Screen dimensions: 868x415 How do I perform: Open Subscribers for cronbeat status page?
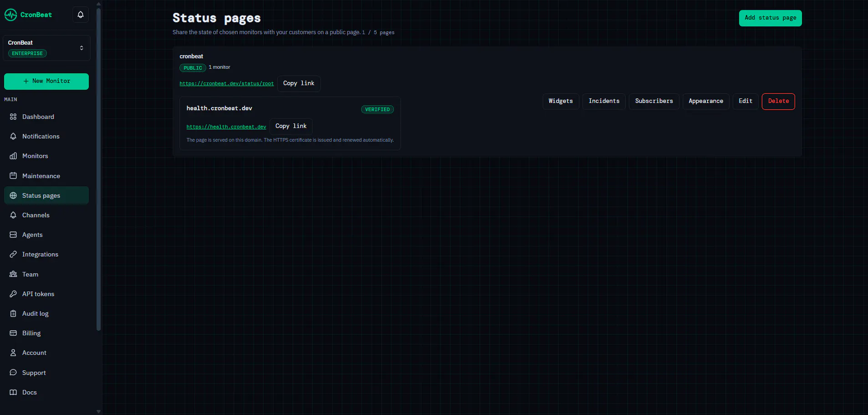point(654,101)
